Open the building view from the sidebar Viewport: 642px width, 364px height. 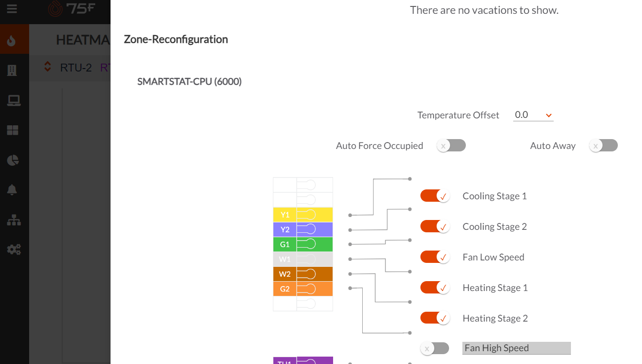(13, 69)
